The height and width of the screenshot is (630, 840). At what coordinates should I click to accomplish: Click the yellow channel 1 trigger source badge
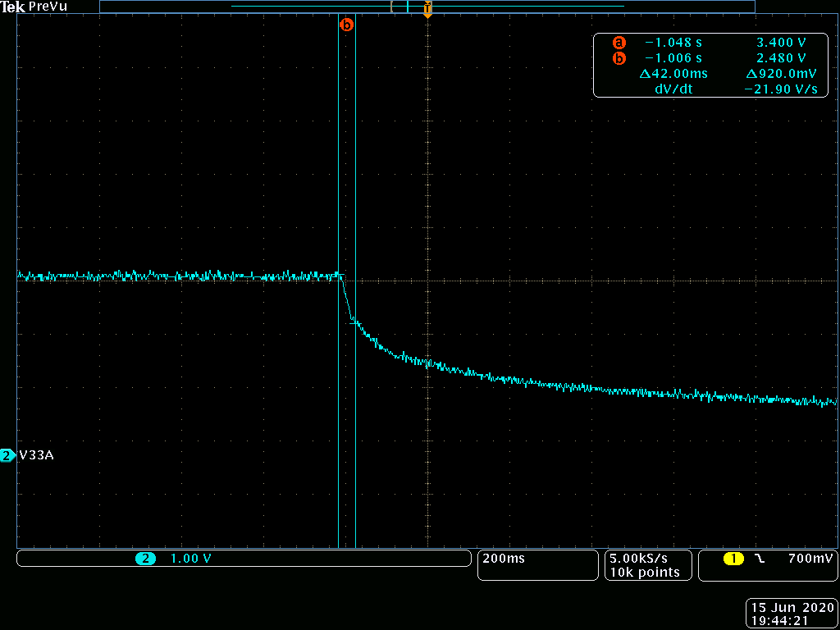[733, 559]
